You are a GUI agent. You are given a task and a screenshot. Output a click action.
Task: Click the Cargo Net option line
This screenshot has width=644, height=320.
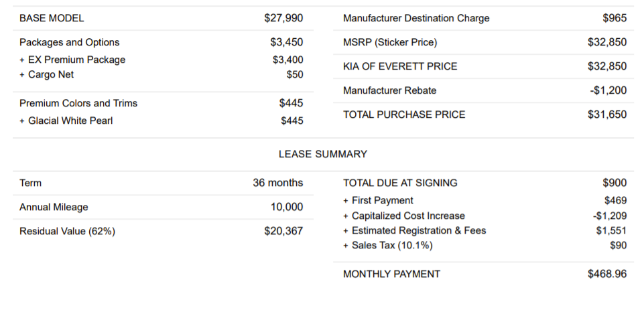click(x=162, y=75)
